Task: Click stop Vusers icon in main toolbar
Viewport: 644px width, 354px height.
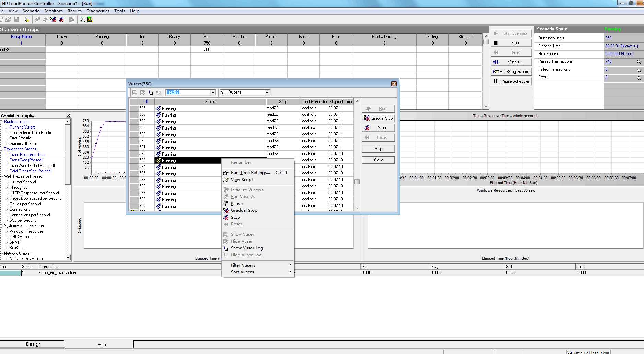Action: click(61, 20)
